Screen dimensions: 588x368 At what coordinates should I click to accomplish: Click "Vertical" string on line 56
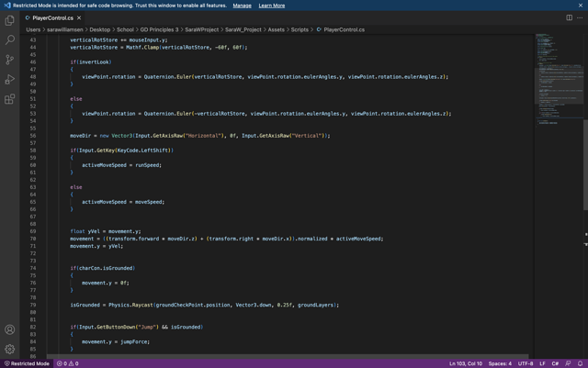pos(306,136)
